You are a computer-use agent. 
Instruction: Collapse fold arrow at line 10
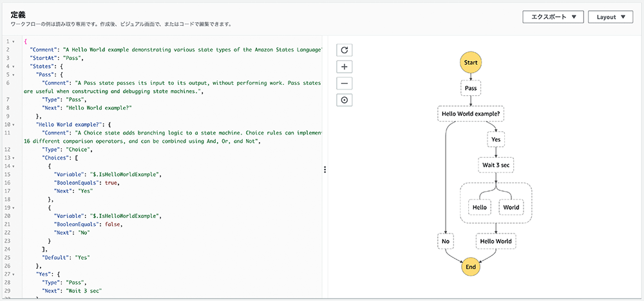[x=14, y=124]
